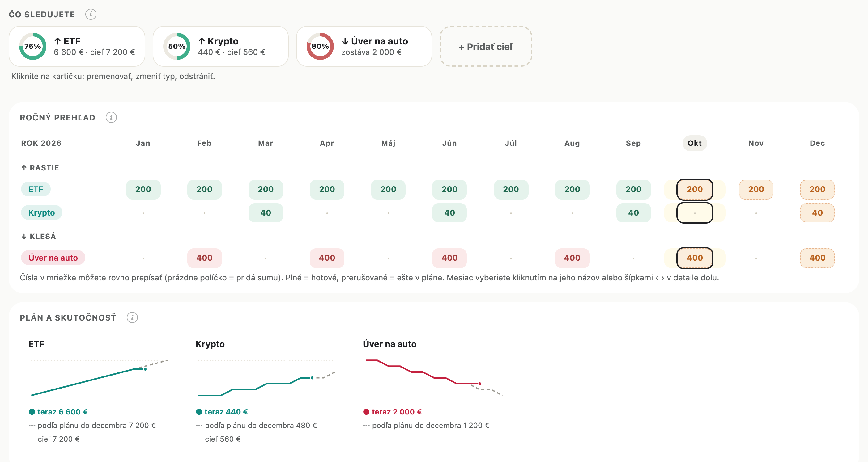Edit Krypto December planned 40 cell
The image size is (868, 462).
tap(817, 213)
